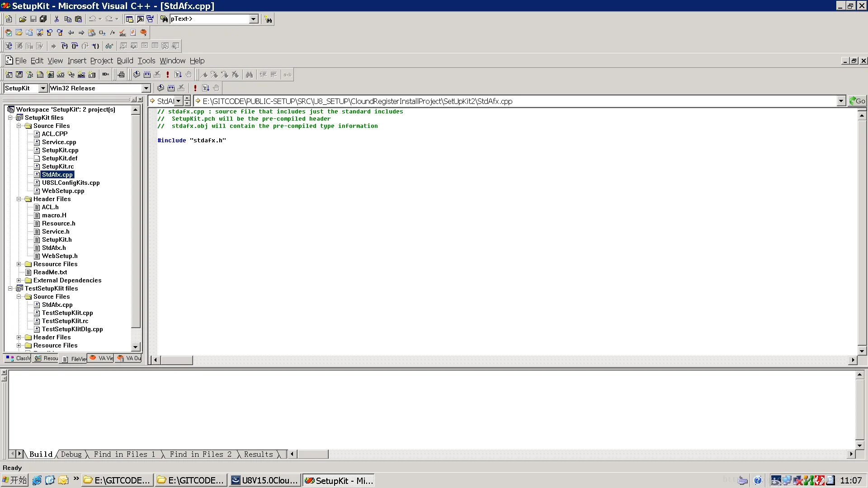The height and width of the screenshot is (488, 868).
Task: Click the comment selection /* icon
Action: click(113, 33)
